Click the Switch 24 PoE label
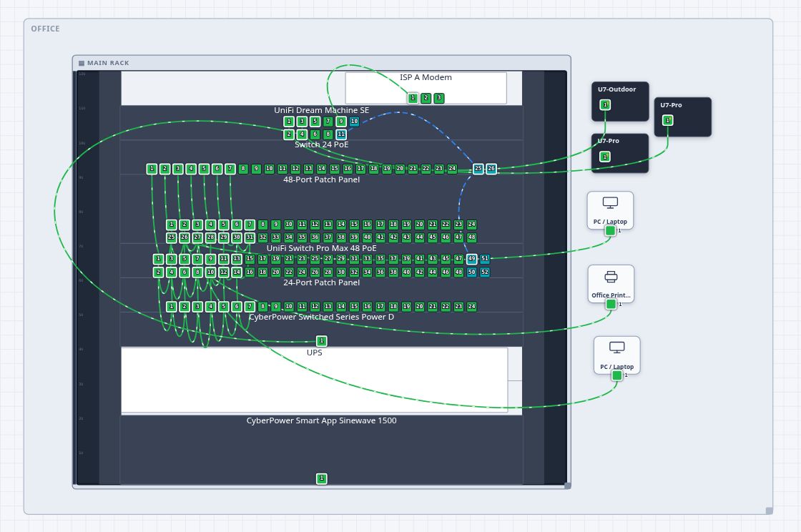 pos(321,145)
